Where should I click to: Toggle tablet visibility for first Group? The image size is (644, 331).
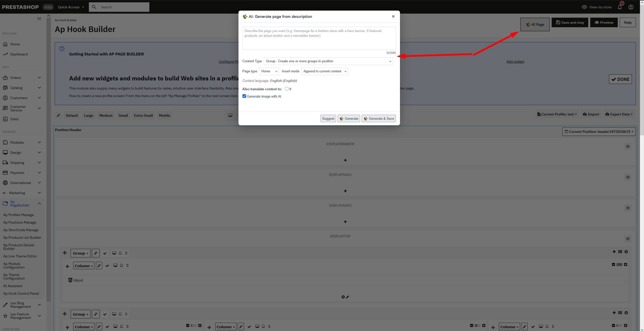click(x=120, y=253)
